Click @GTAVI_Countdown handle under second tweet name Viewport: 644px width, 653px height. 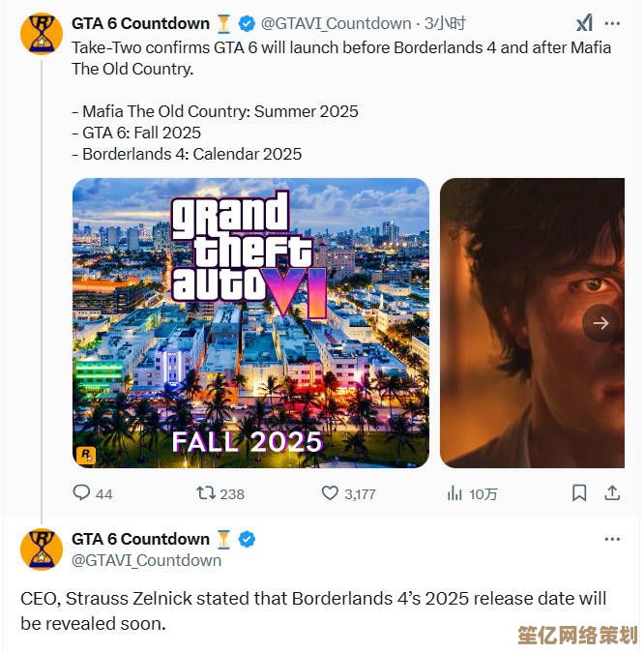147,560
